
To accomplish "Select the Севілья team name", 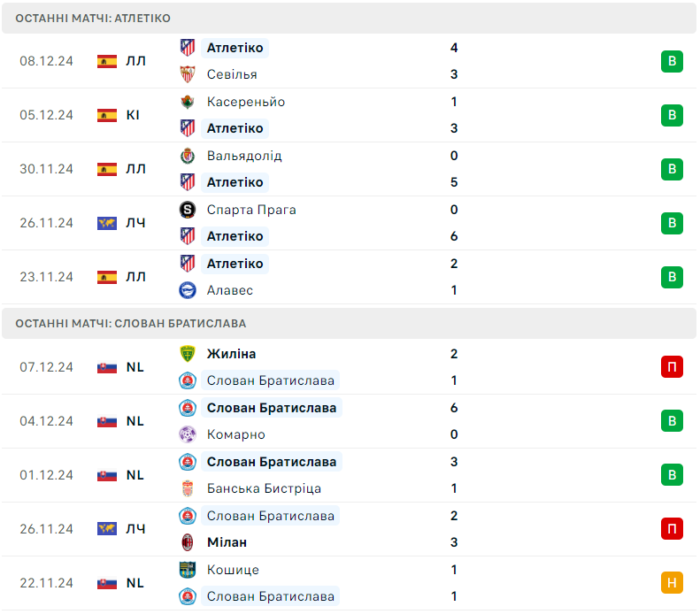I will (232, 74).
